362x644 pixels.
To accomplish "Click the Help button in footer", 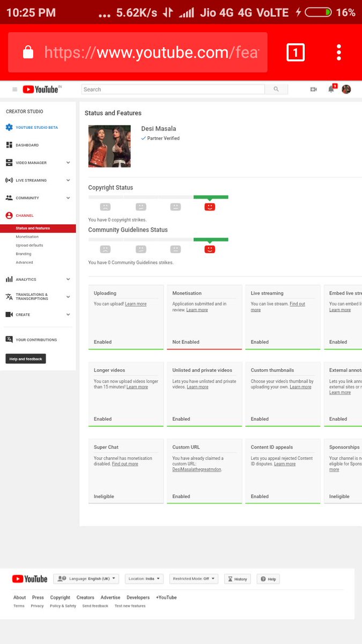I will (x=269, y=579).
